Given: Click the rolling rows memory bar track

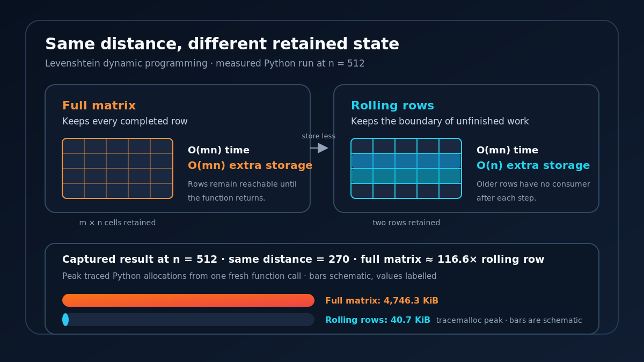Looking at the screenshot, I should click(188, 320).
